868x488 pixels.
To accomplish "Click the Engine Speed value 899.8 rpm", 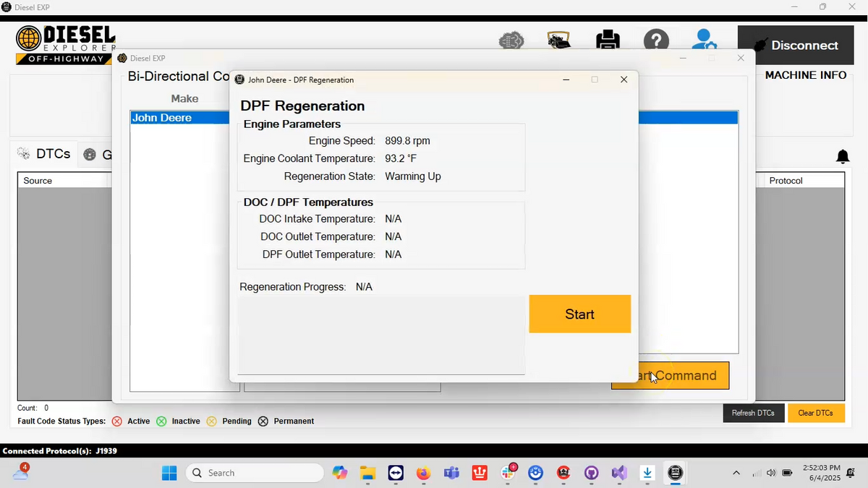I will click(407, 141).
